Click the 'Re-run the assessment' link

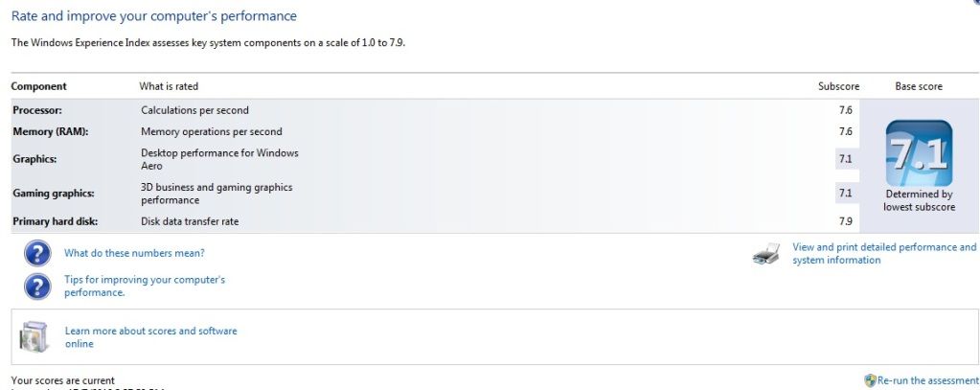point(926,380)
